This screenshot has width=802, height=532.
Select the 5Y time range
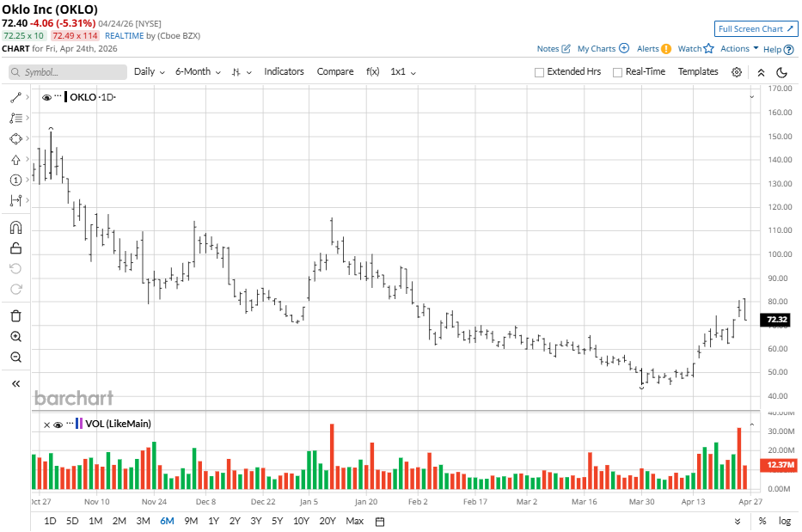point(277,522)
